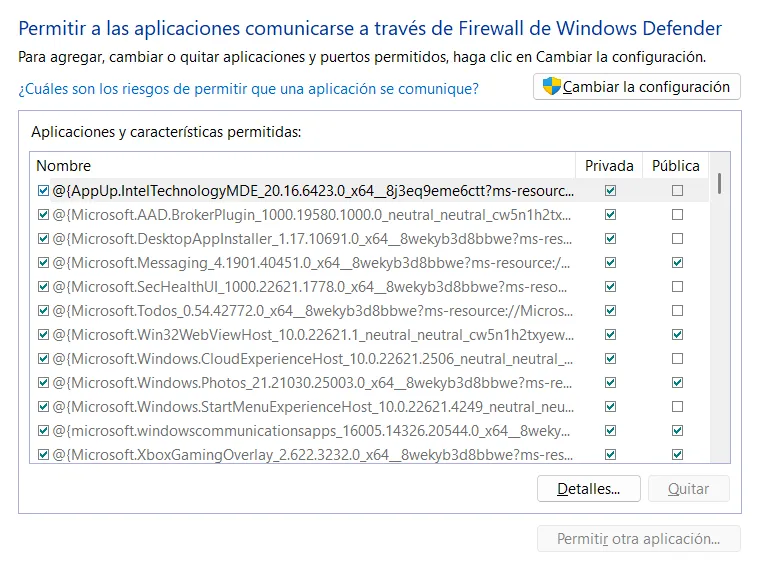Disable Pública checkbox for Microsoft.Windows.Photos
Image resolution: width=781 pixels, height=562 pixels.
coord(677,382)
